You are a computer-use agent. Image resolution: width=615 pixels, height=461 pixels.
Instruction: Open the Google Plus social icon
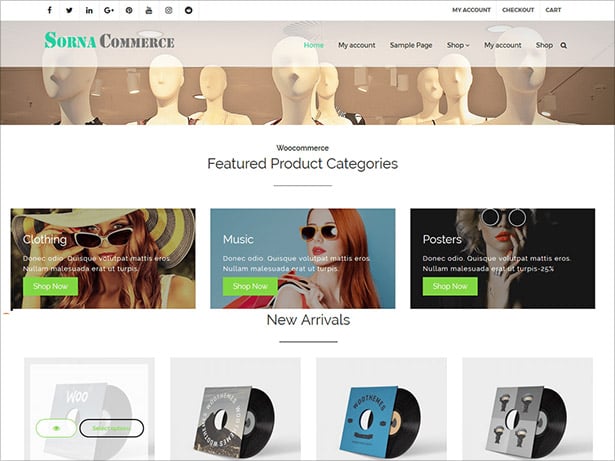click(109, 10)
